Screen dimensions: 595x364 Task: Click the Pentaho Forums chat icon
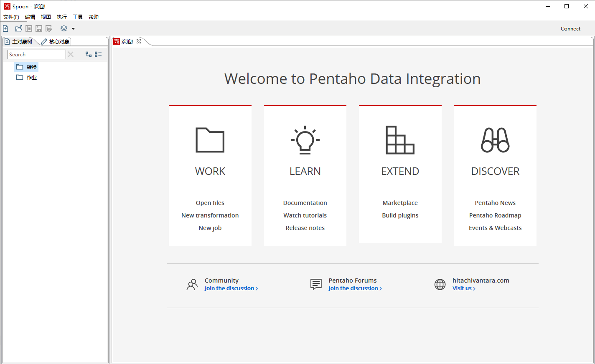316,284
